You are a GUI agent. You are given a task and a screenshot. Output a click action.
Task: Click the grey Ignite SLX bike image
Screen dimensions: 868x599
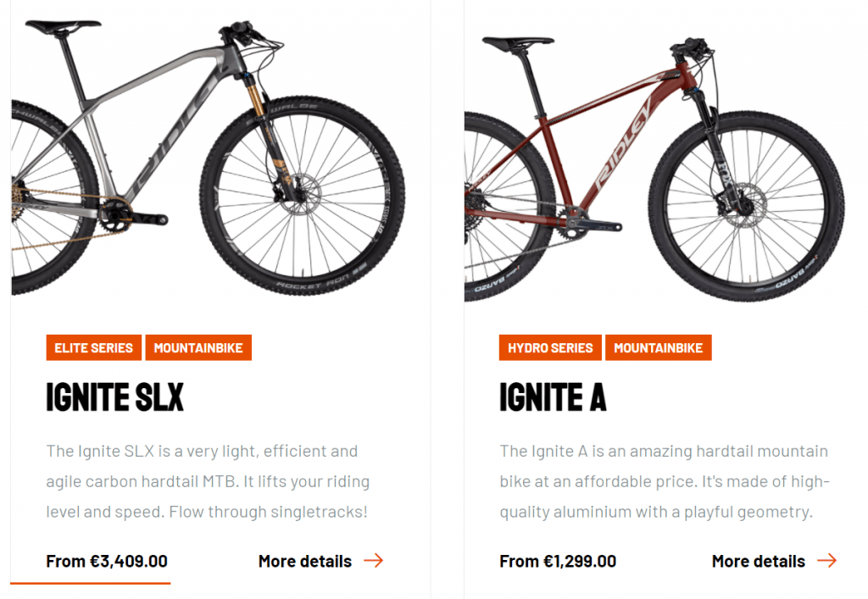point(209,157)
